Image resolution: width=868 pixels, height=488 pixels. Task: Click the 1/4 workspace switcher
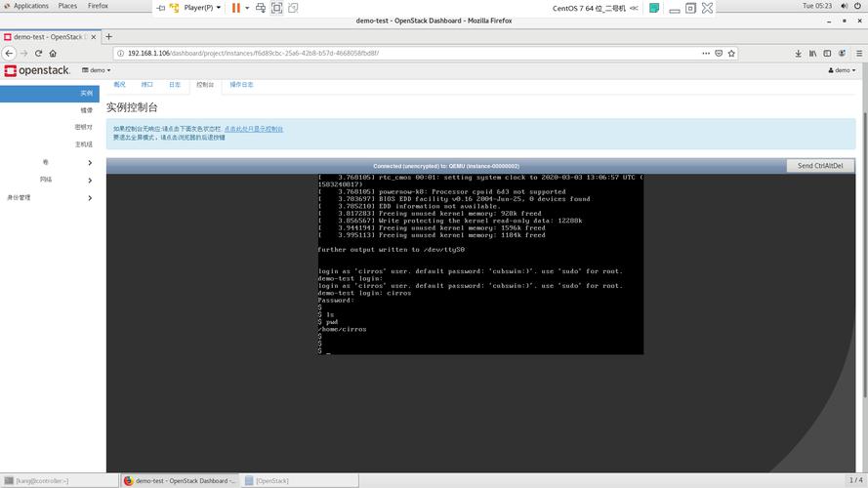pos(856,479)
